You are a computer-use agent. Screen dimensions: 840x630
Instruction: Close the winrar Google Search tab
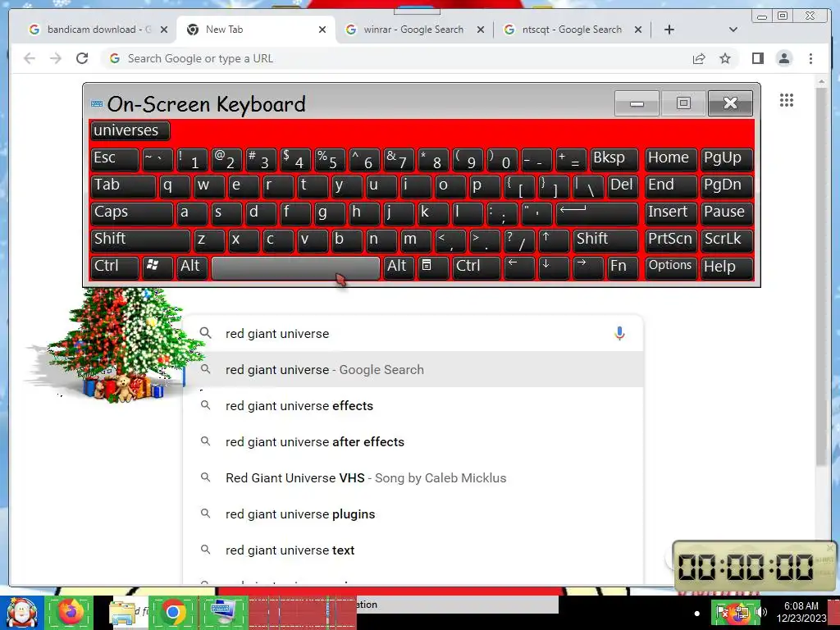click(x=481, y=30)
